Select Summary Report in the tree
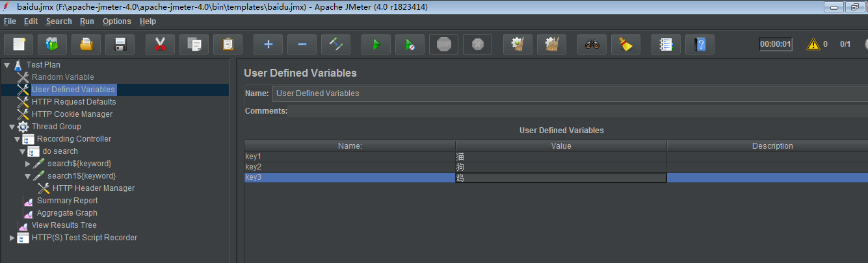The height and width of the screenshot is (263, 868). click(x=67, y=201)
